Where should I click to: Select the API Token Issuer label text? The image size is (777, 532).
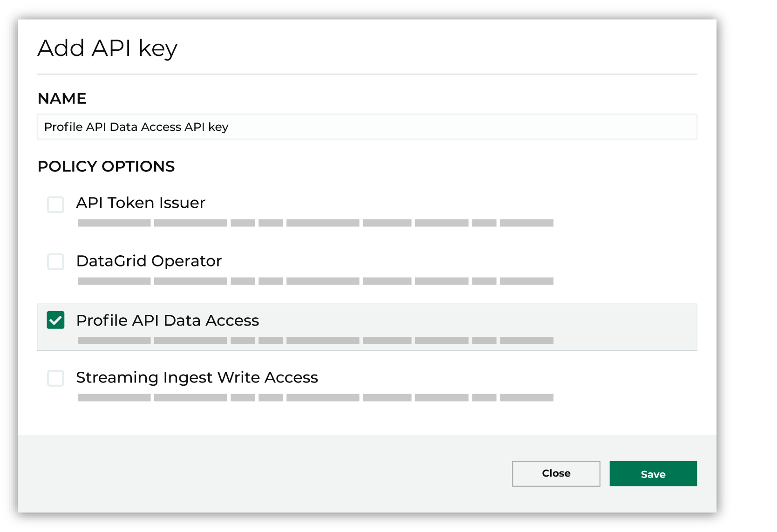click(x=141, y=203)
